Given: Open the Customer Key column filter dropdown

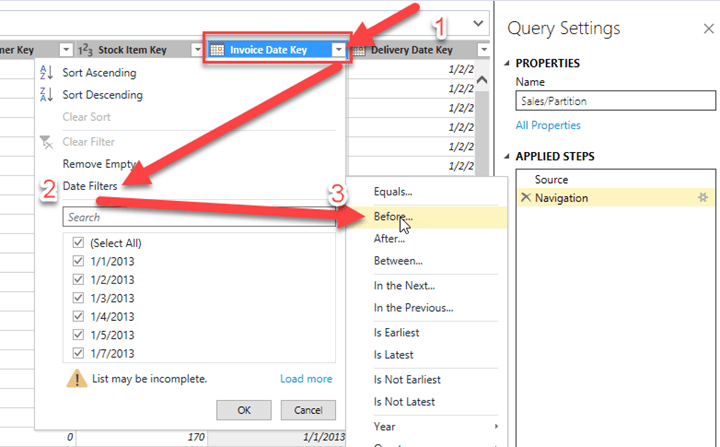Looking at the screenshot, I should click(66, 50).
